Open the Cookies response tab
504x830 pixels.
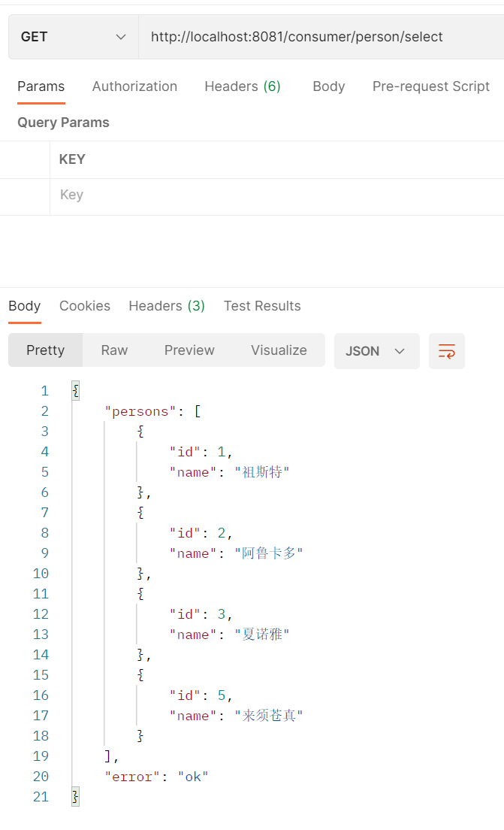click(x=85, y=306)
